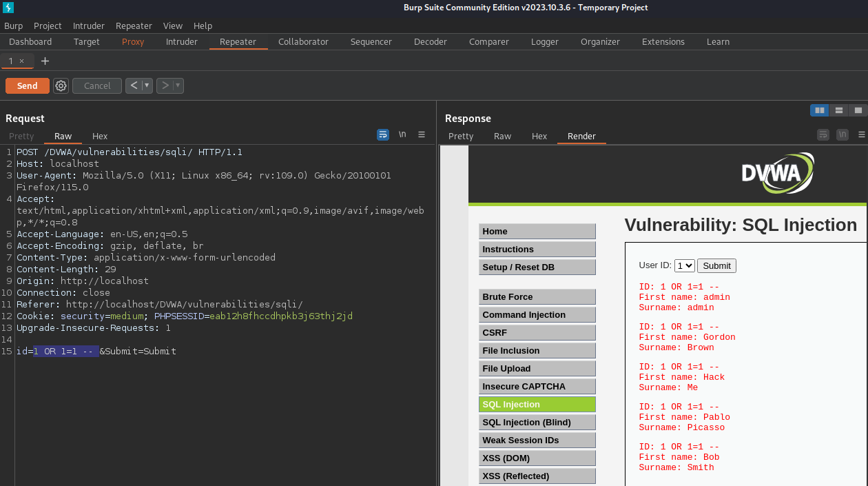Viewport: 868px width, 486px height.
Task: Click CSRF navigation link
Action: tap(537, 332)
